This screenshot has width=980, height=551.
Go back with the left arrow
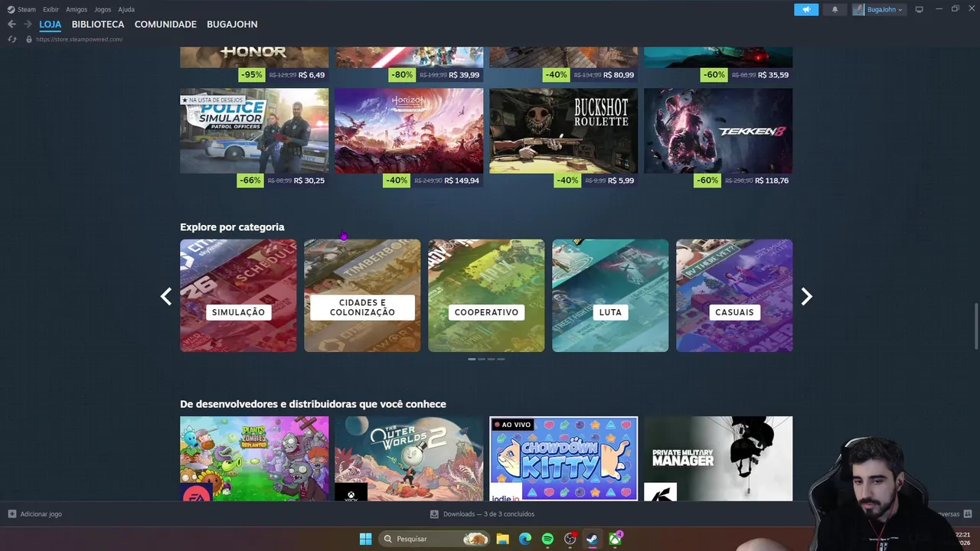(11, 24)
